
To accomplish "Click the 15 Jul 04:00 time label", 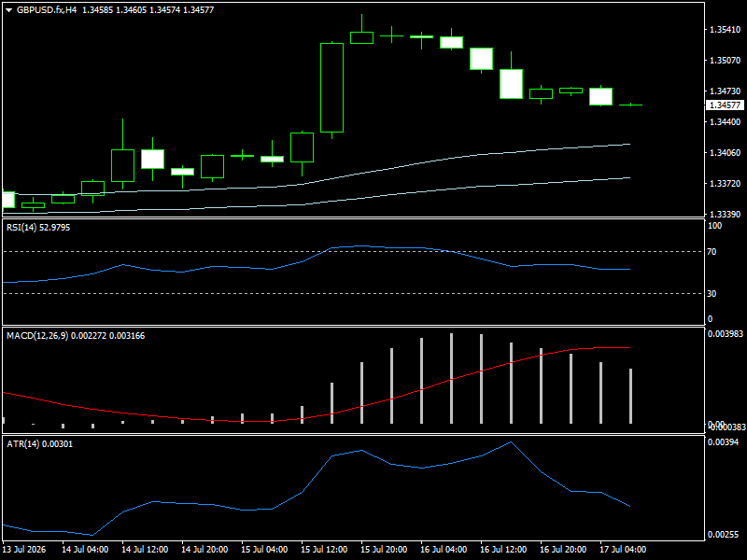I will pos(264,549).
